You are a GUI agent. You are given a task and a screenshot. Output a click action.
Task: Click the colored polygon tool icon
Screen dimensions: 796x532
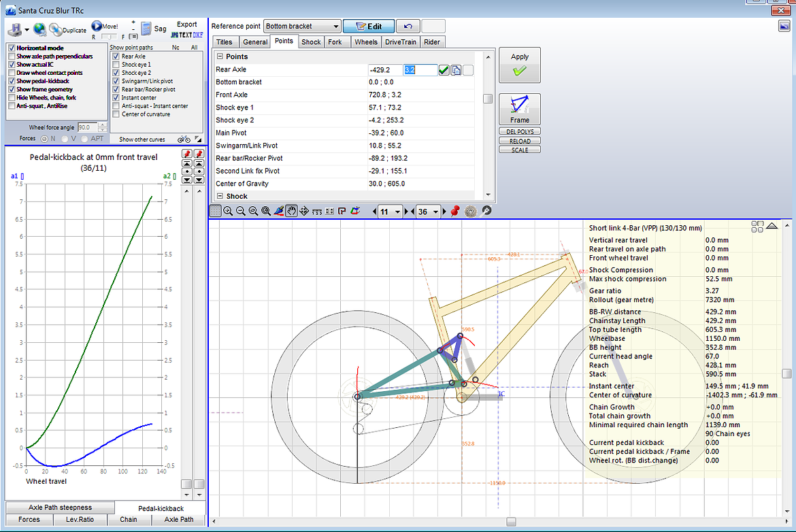(x=355, y=211)
